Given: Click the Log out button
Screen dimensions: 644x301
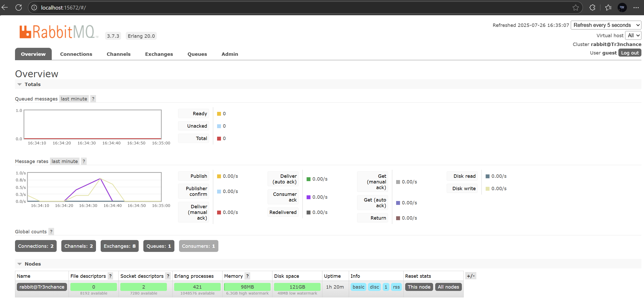Looking at the screenshot, I should [x=630, y=53].
